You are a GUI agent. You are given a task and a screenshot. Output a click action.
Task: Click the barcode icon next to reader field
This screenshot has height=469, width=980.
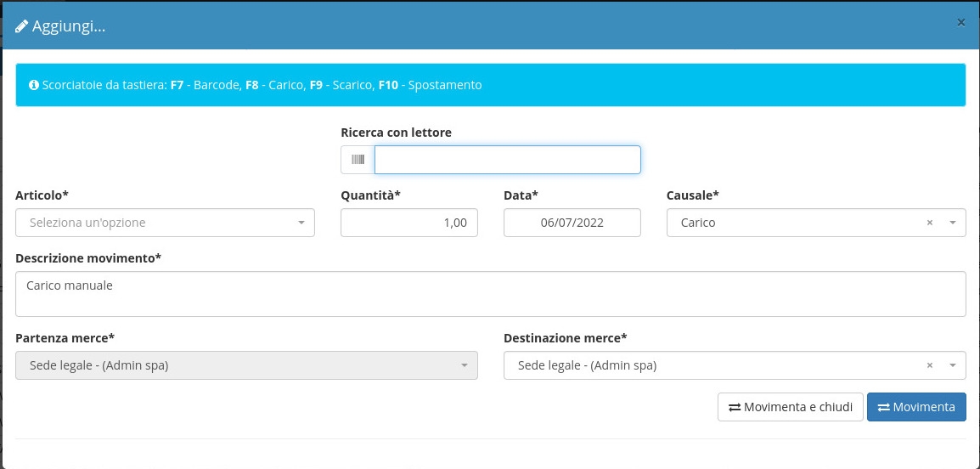[x=358, y=160]
